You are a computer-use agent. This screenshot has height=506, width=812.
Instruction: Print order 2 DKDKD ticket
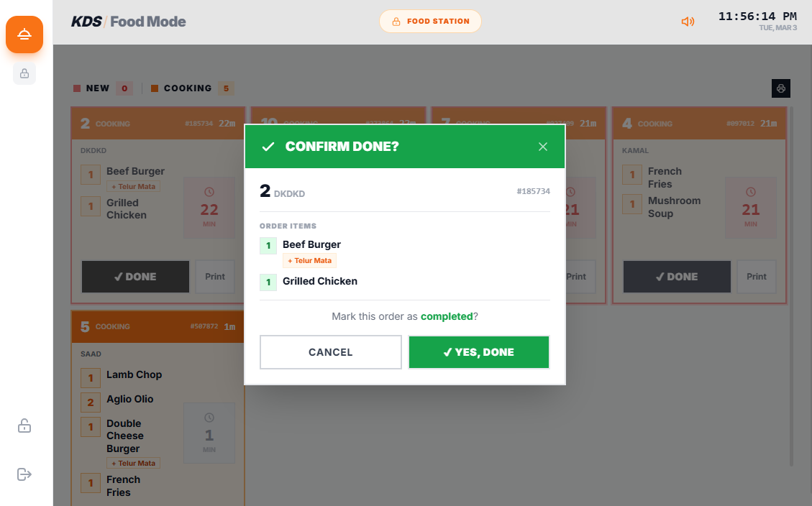(x=215, y=277)
